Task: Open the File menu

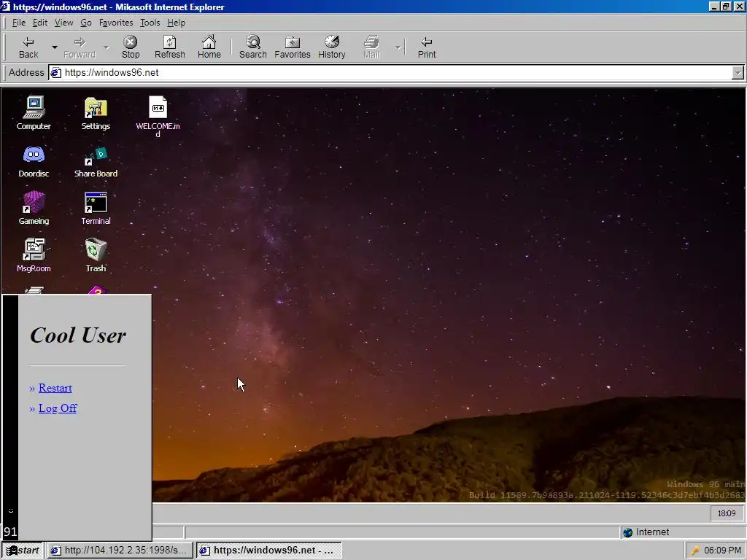Action: pyautogui.click(x=18, y=23)
